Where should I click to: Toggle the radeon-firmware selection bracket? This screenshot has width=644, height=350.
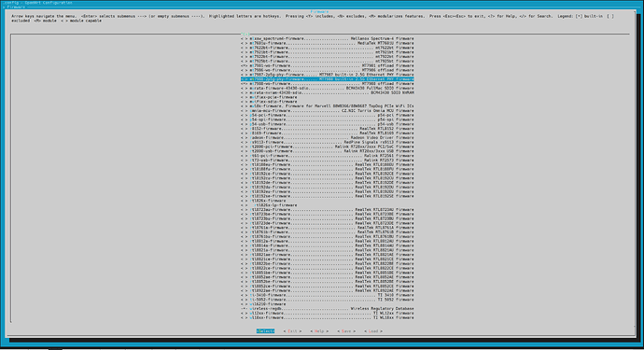tap(245, 137)
